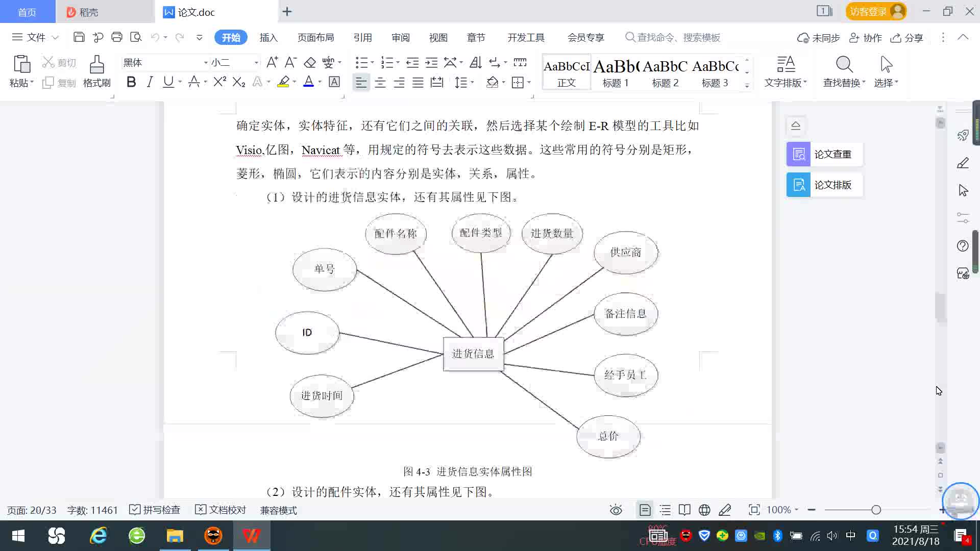The width and height of the screenshot is (980, 551).
Task: Click eye protection mode icon in status bar
Action: [x=616, y=510]
